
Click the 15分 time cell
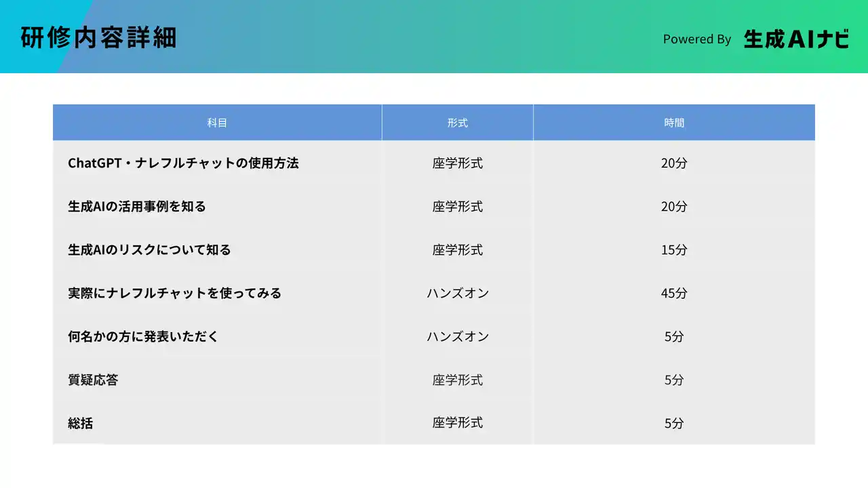click(674, 249)
